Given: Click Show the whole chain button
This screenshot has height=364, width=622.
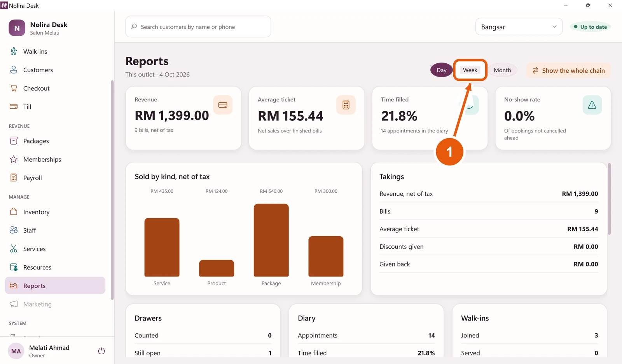Looking at the screenshot, I should point(568,70).
